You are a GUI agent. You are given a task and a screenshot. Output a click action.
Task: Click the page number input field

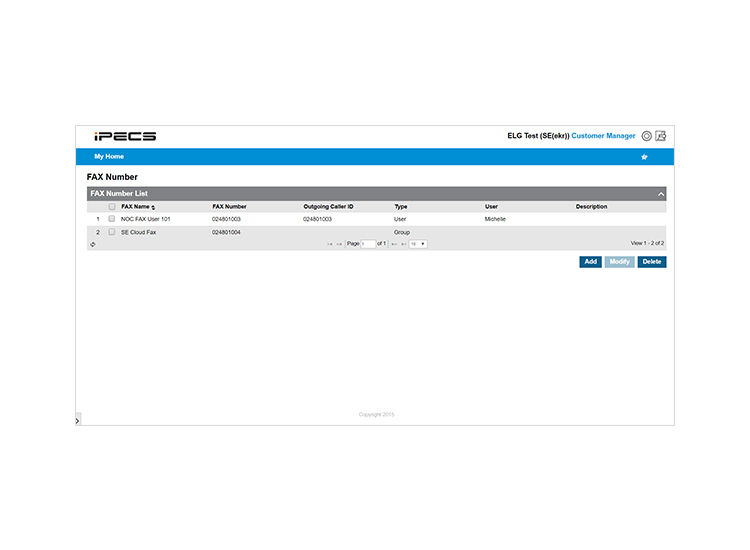(368, 244)
